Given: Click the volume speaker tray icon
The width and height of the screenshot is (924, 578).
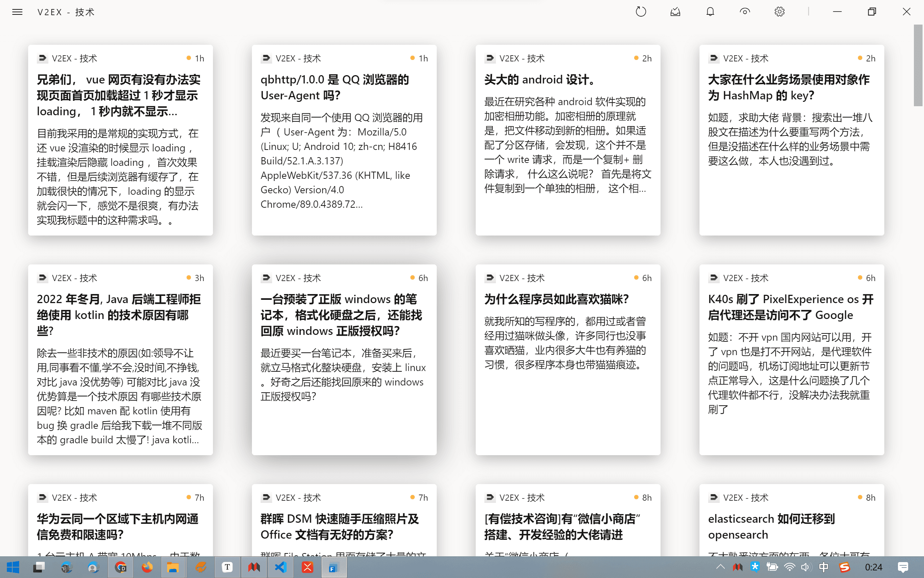Looking at the screenshot, I should tap(805, 567).
